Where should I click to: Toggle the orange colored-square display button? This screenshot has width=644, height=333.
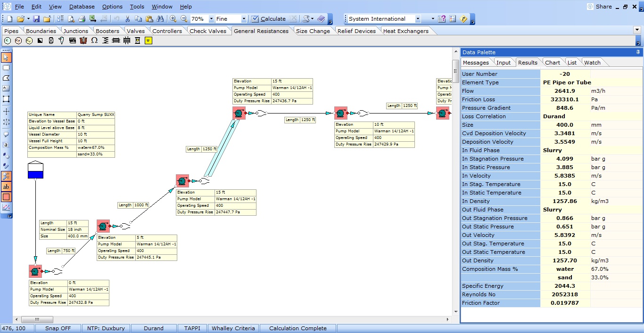click(6, 197)
